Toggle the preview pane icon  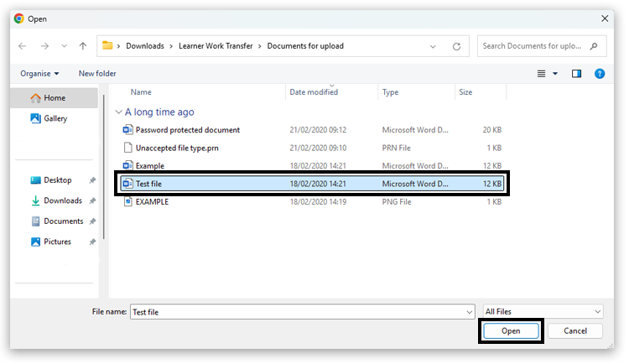[576, 74]
